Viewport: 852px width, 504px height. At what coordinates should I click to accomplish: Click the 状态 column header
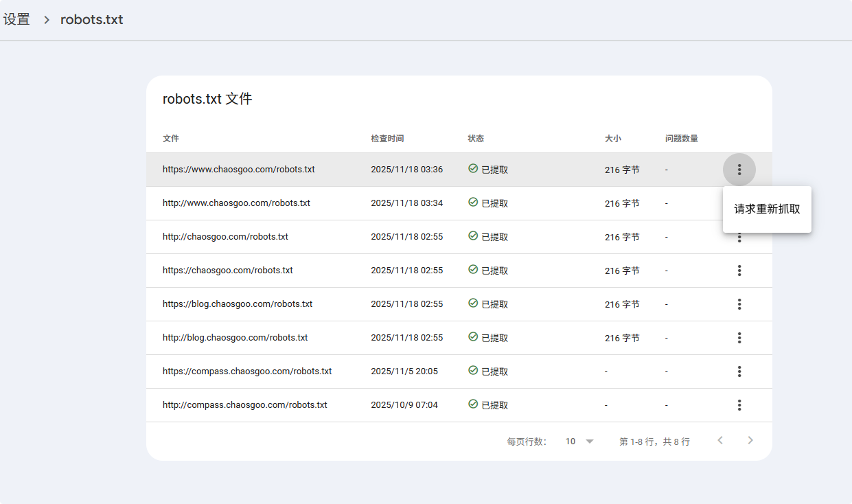[476, 139]
